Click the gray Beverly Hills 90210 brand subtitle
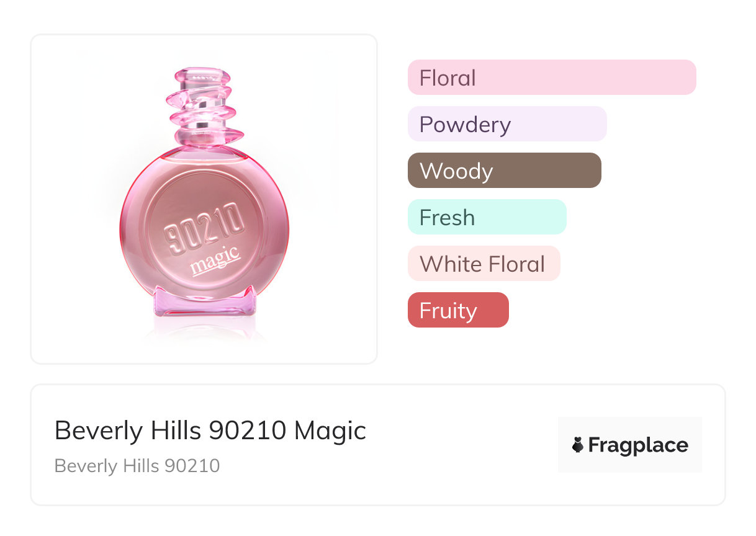The height and width of the screenshot is (536, 756). (137, 465)
